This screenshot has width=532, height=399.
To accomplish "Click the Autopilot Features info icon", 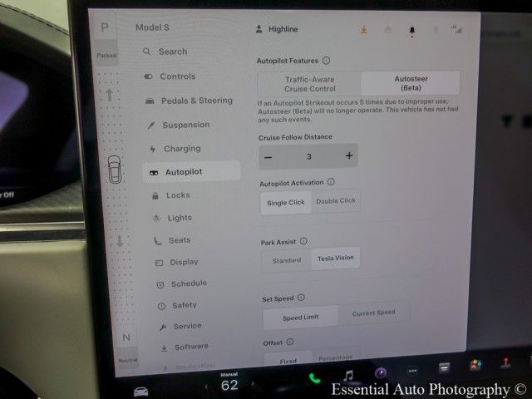I will [326, 61].
